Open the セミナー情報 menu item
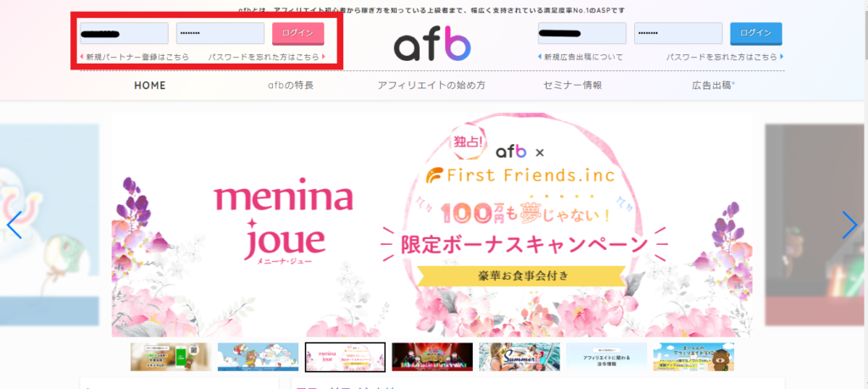Screen dimensions: 868x389 tap(572, 86)
